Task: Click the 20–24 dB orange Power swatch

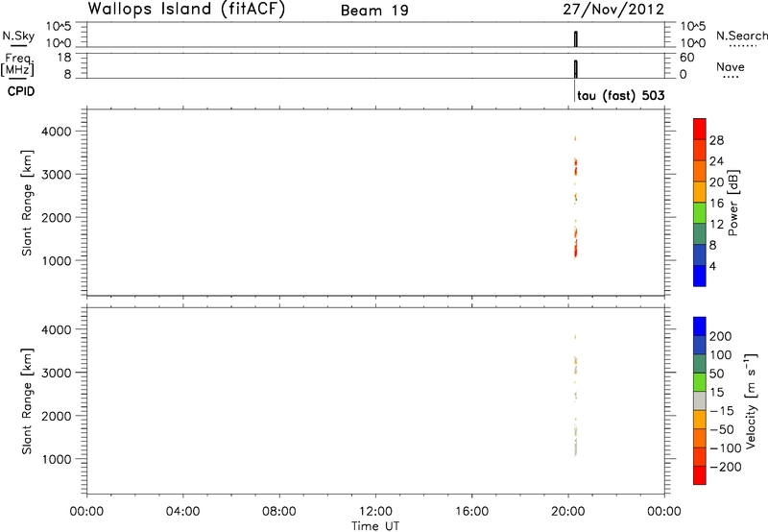Action: coord(700,171)
